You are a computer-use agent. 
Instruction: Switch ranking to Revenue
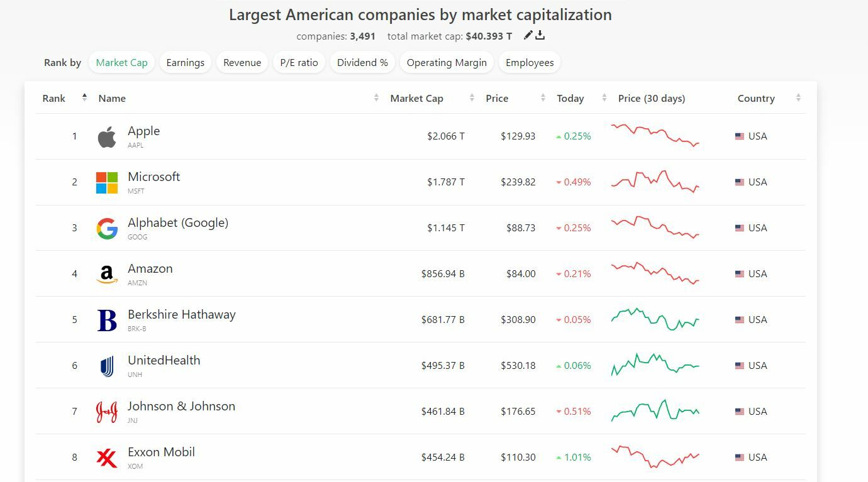[x=242, y=63]
